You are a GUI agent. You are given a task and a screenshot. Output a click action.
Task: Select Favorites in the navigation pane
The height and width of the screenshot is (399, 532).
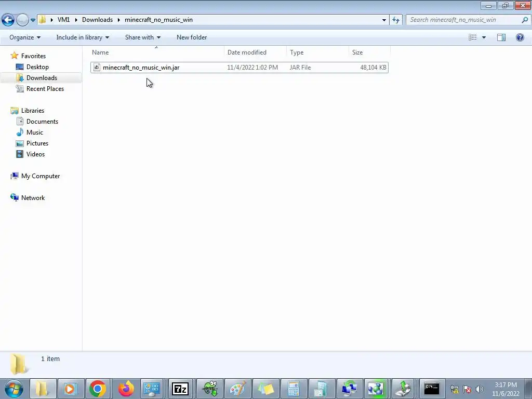coord(33,56)
